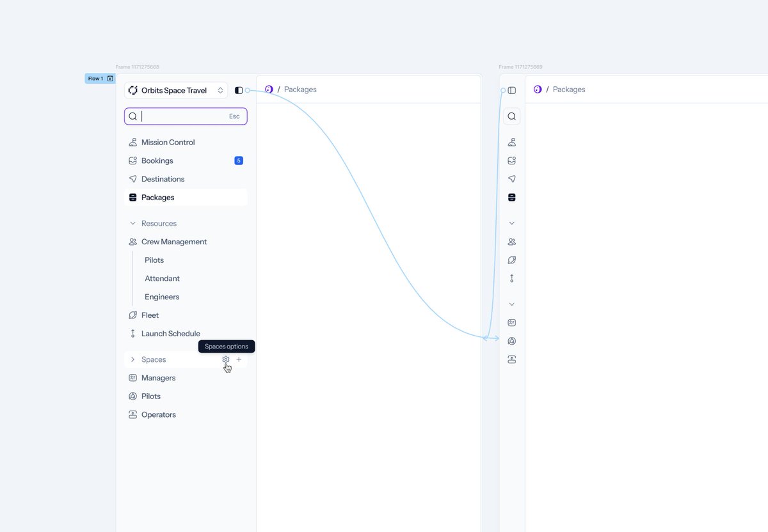This screenshot has height=532, width=768.
Task: Click the magnifier icon inside the search box
Action: 132,116
